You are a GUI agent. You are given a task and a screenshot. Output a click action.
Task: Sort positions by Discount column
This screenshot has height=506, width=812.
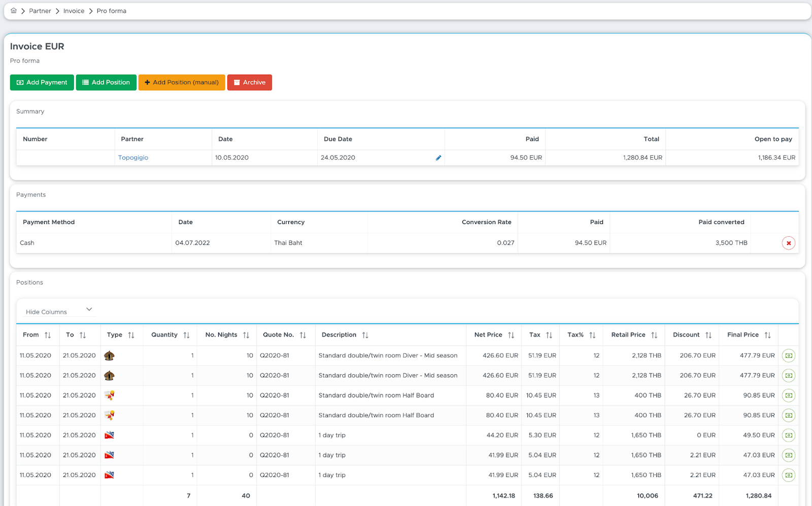(708, 335)
